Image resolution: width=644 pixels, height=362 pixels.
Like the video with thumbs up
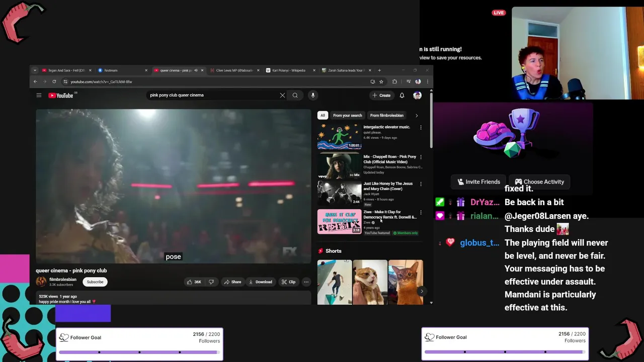(194, 282)
